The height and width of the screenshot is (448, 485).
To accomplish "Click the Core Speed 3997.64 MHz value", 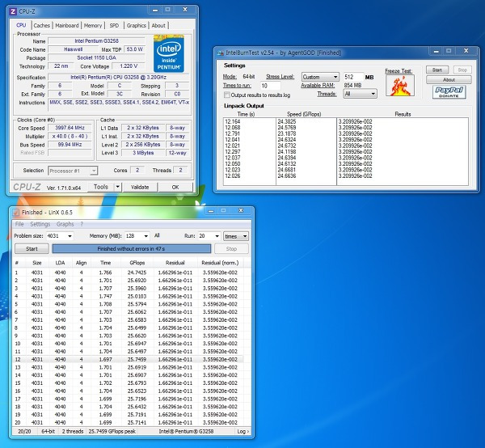I will [70, 128].
